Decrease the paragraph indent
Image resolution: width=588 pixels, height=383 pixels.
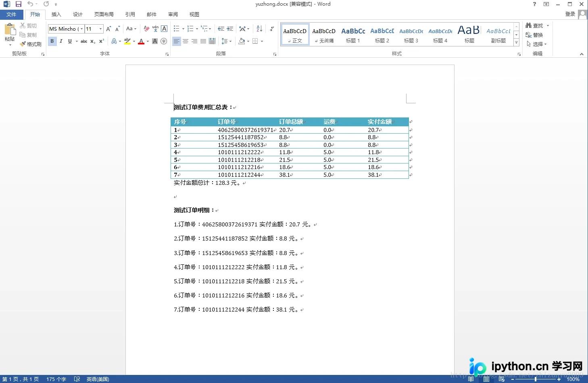pyautogui.click(x=221, y=29)
